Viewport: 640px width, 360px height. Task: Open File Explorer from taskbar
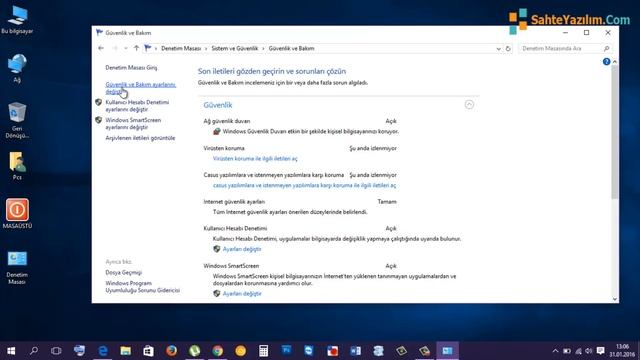pos(126,351)
